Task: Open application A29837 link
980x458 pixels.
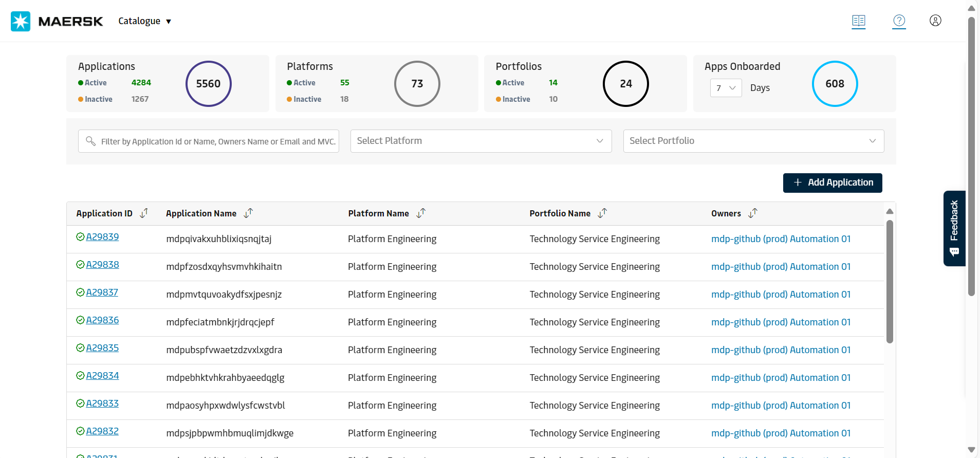Action: coord(102,292)
